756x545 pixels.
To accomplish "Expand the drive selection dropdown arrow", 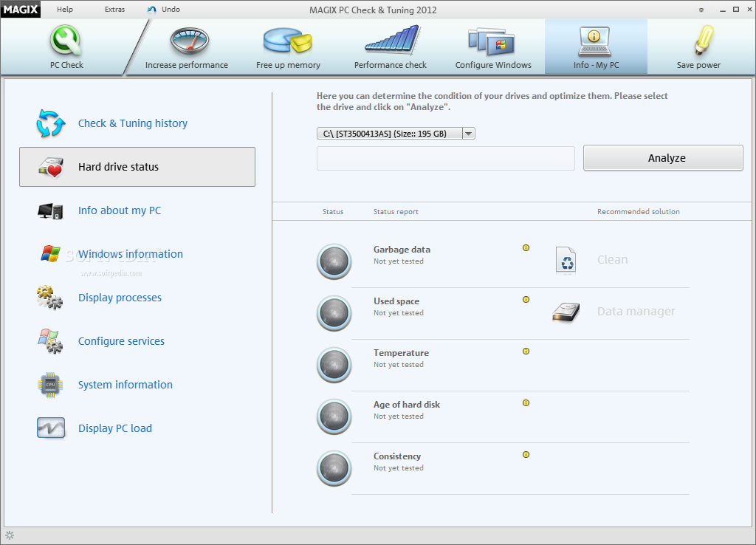I will (x=469, y=134).
